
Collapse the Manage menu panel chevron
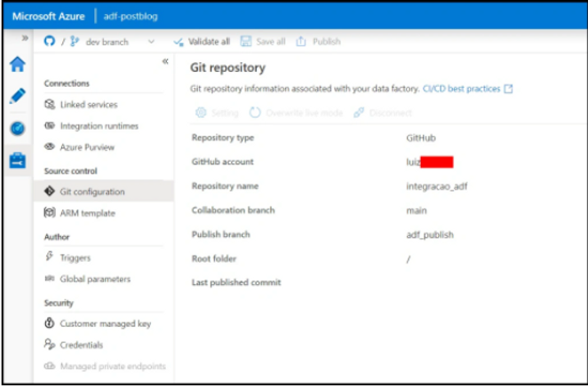point(165,61)
